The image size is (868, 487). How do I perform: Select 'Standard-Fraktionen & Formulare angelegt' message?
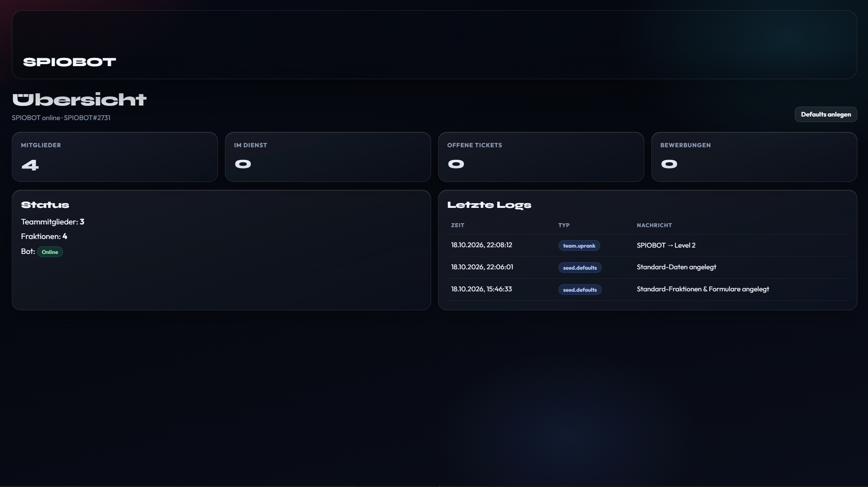tap(703, 289)
